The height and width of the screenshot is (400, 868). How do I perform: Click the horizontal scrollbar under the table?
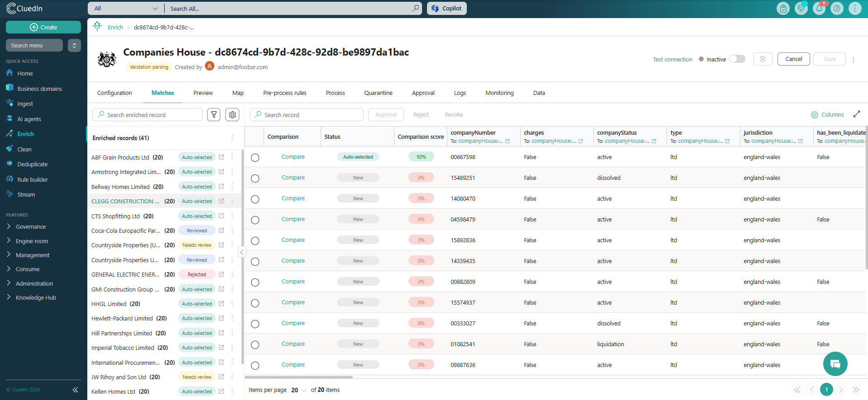pos(299,377)
